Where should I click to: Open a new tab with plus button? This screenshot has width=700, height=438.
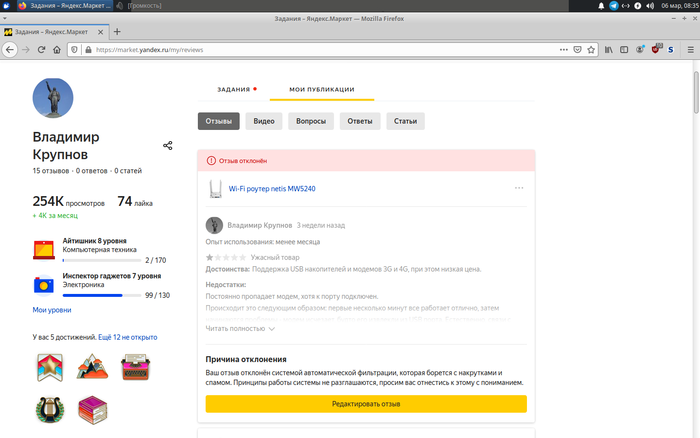click(117, 32)
